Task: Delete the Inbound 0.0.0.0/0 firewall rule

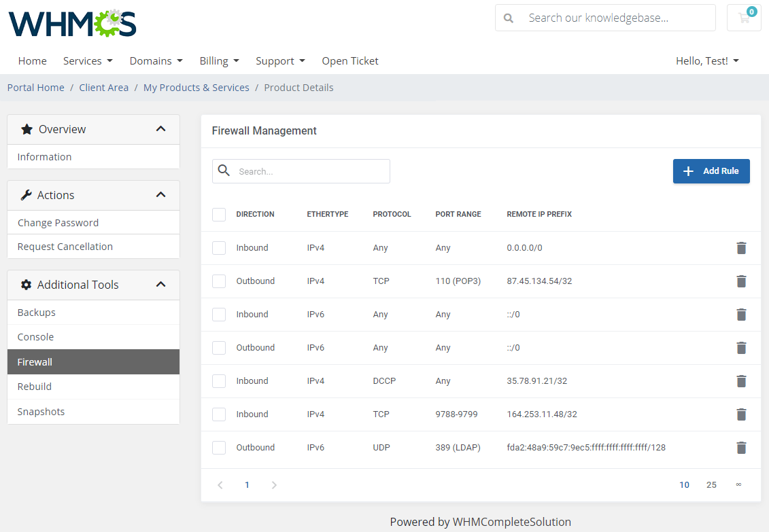Action: [741, 247]
